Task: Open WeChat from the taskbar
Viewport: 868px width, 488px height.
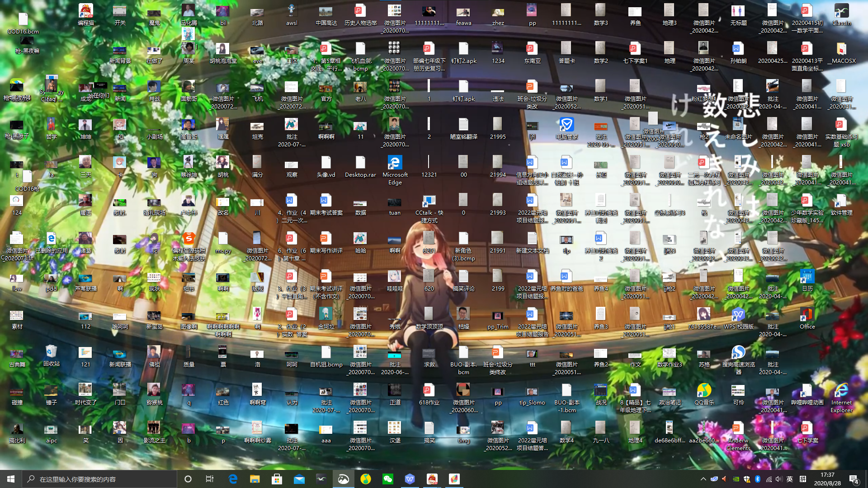Action: coord(388,479)
